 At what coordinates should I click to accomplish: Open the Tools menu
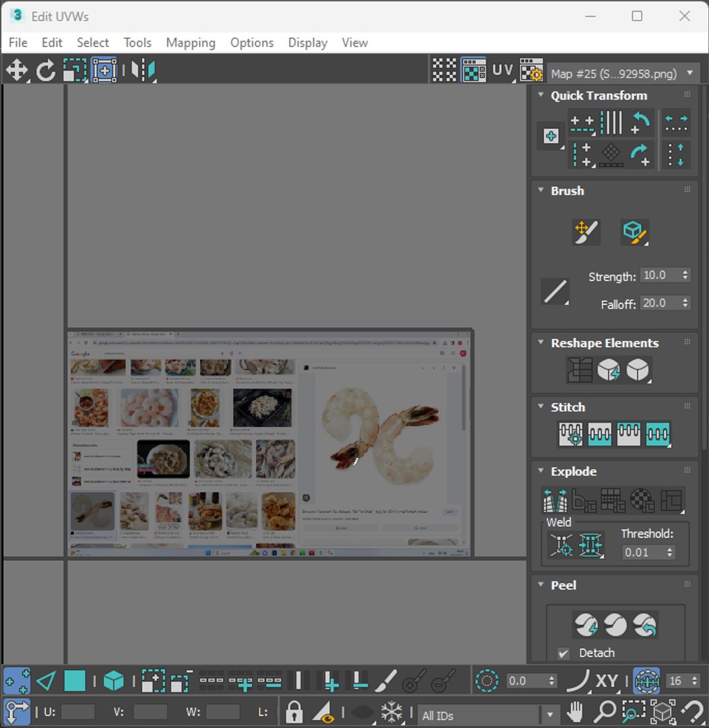click(137, 42)
